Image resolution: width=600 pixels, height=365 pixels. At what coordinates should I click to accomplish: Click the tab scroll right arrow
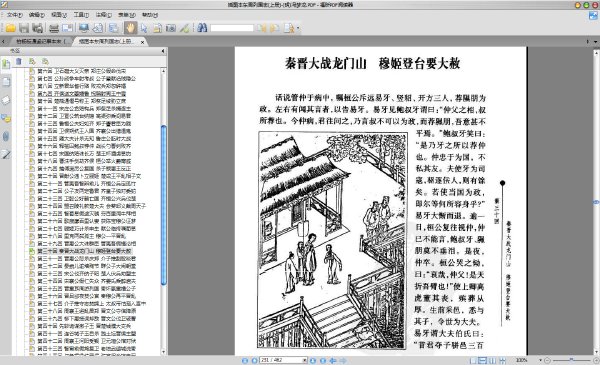pos(588,41)
